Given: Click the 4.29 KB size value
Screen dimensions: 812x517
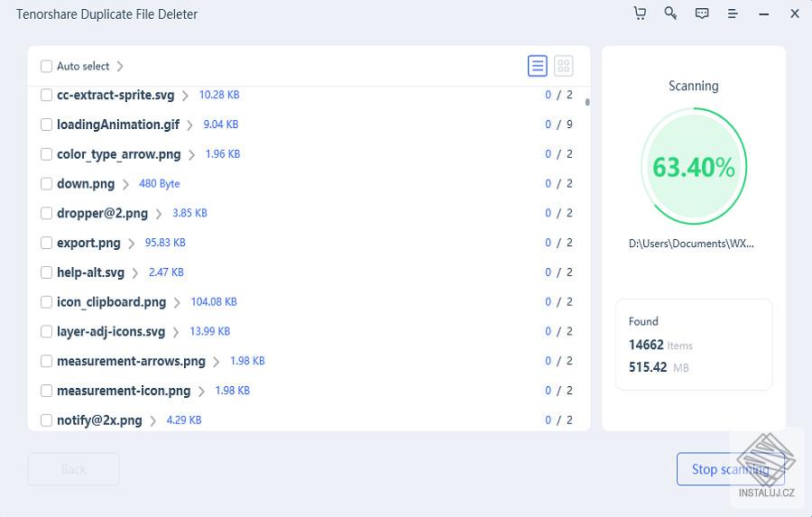Looking at the screenshot, I should 184,420.
